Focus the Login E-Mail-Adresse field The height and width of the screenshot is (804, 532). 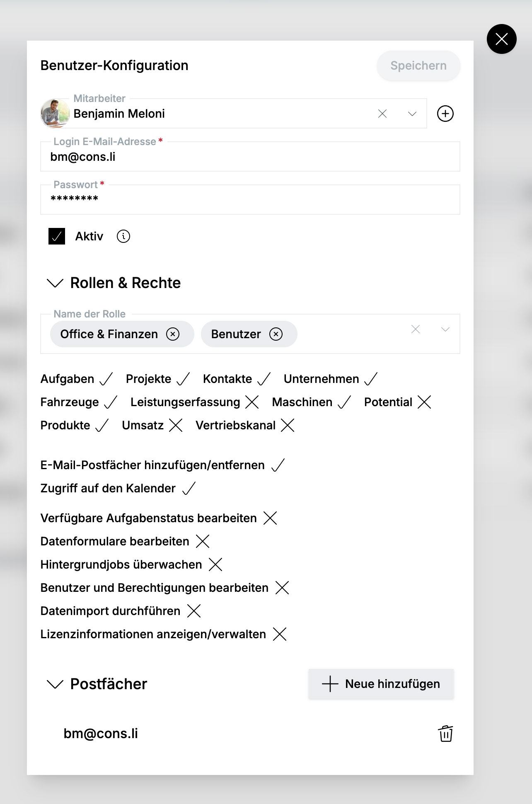[250, 157]
